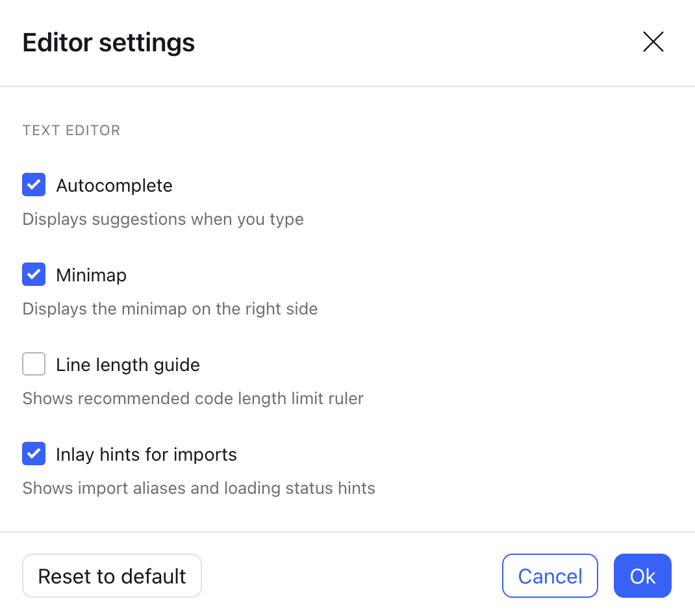Click 'Shows import aliases and loading status hints'

tap(199, 488)
